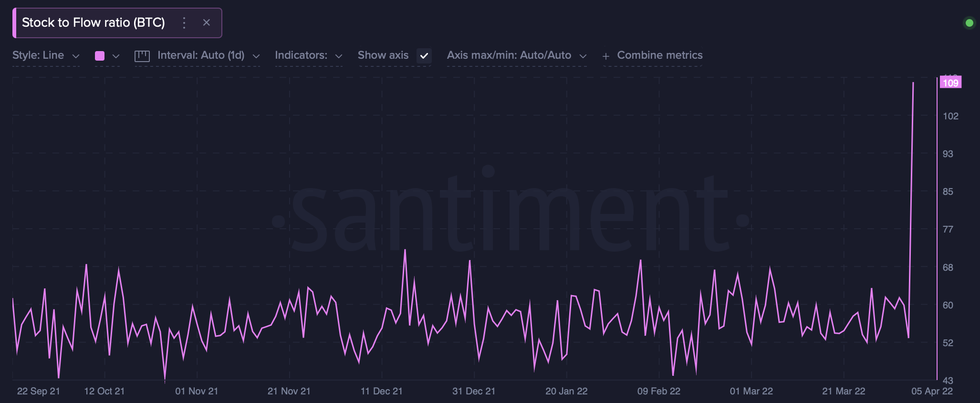Expand Axis max/min: Auto/Auto selector

pyautogui.click(x=516, y=55)
